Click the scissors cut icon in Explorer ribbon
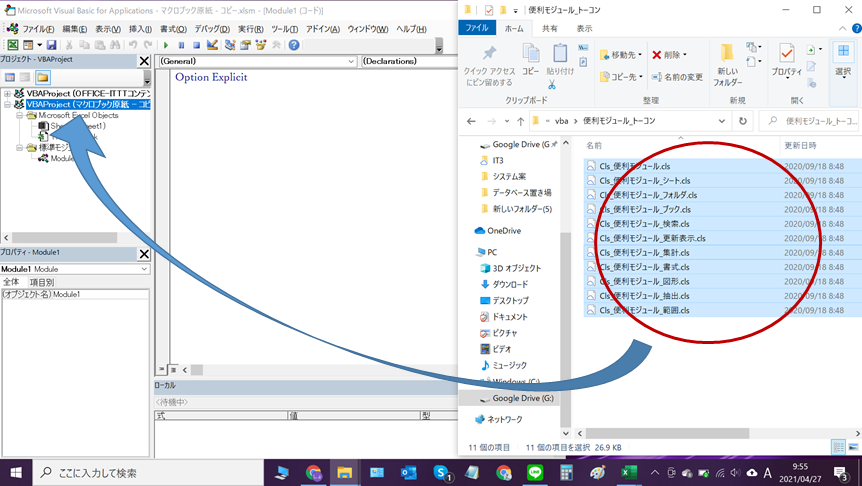 click(552, 85)
